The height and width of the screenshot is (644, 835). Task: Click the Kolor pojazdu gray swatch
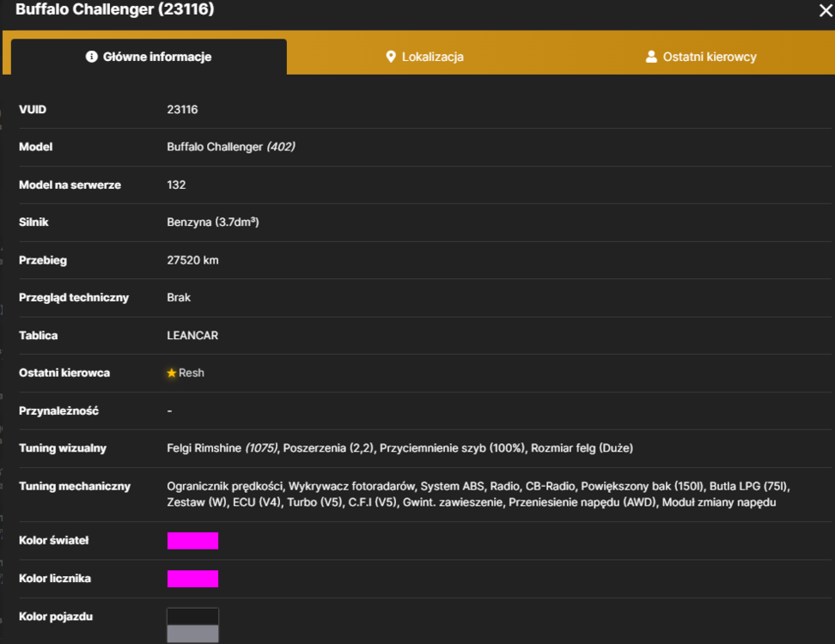click(x=192, y=634)
